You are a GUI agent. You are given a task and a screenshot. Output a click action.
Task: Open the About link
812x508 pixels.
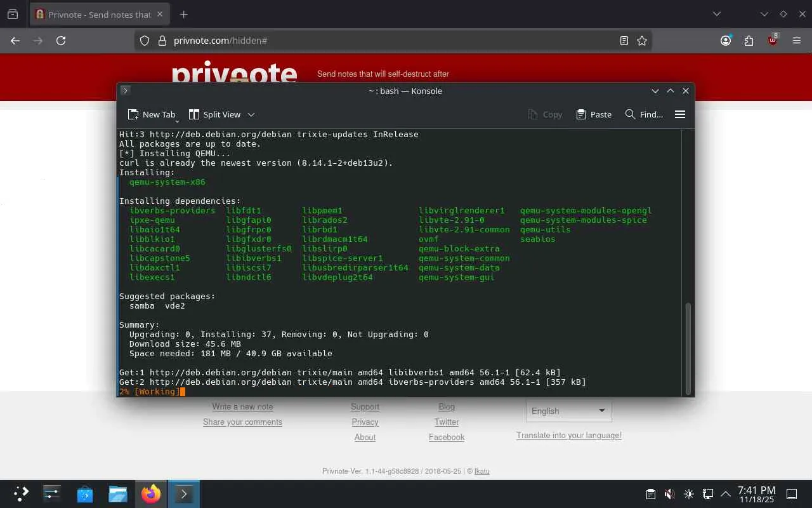(365, 438)
